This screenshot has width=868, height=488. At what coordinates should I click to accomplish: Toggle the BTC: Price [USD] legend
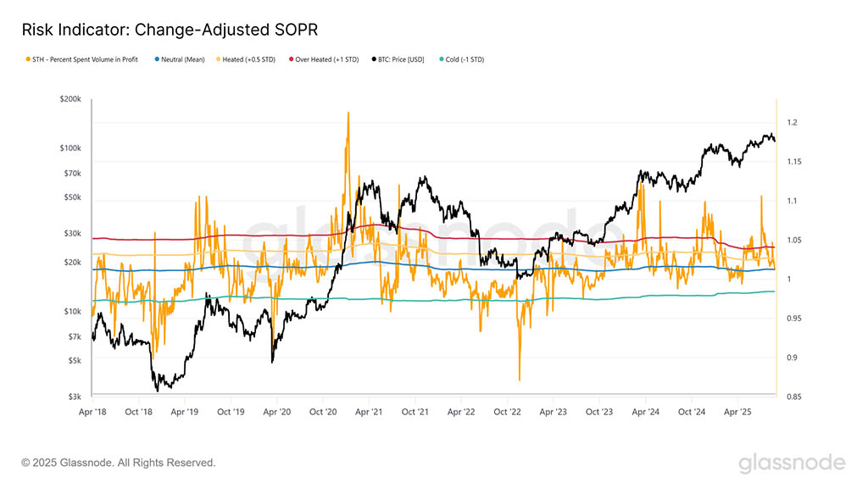click(398, 59)
